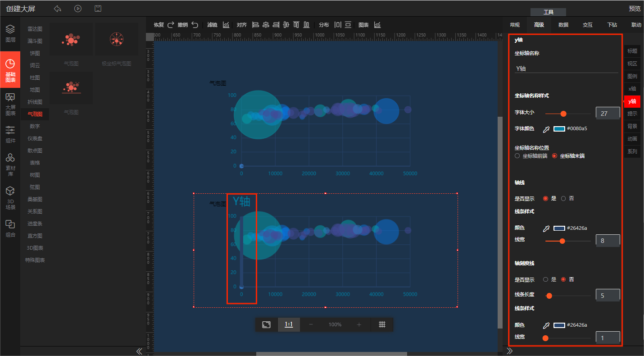Screen dimensions: 644x356
Task: Click the back arrow icon beside 创建大屏
Action: (x=57, y=9)
